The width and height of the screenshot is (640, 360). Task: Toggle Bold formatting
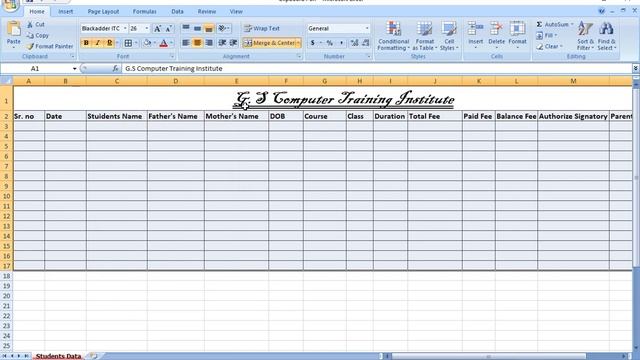point(86,43)
